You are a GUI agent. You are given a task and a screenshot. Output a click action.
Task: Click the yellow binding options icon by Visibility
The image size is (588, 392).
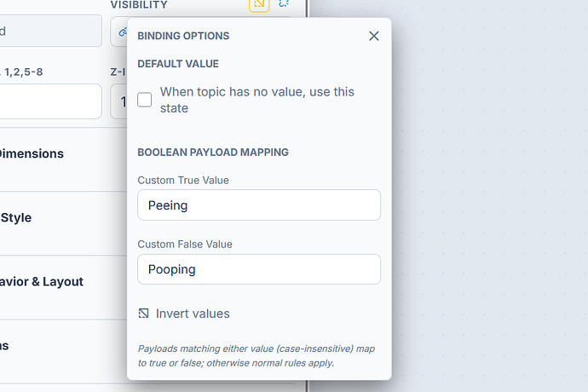tap(259, 4)
